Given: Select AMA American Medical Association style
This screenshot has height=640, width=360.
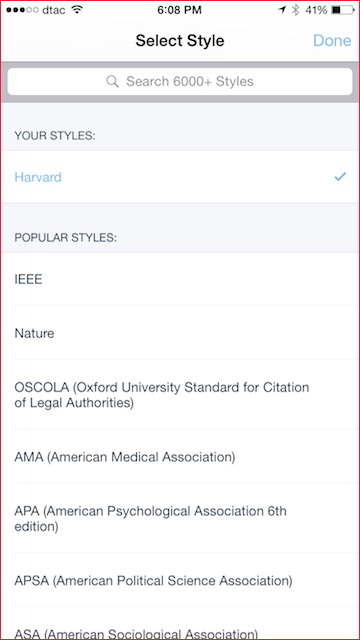Looking at the screenshot, I should click(x=180, y=456).
